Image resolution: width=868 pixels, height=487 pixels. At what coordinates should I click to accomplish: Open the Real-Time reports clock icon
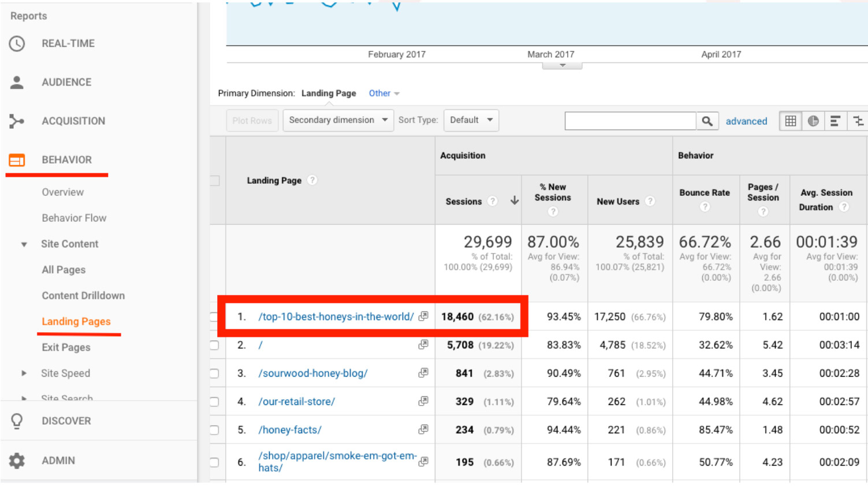tap(17, 44)
